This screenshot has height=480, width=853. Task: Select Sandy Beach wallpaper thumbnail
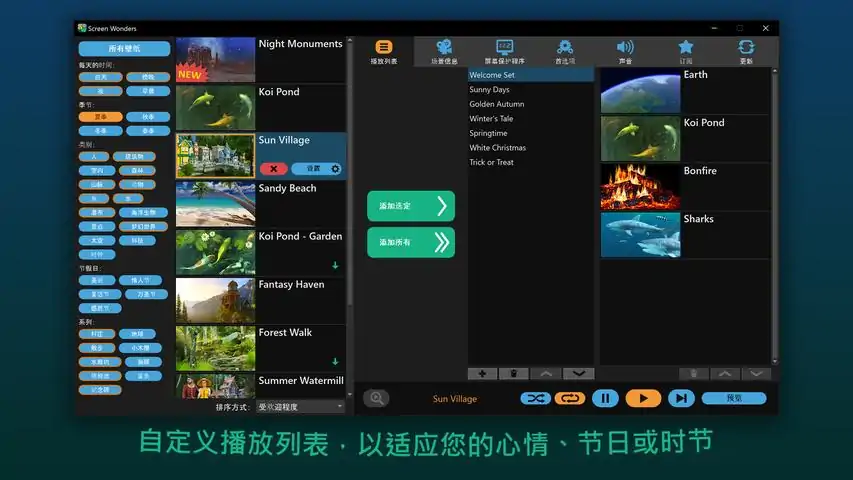(x=215, y=204)
